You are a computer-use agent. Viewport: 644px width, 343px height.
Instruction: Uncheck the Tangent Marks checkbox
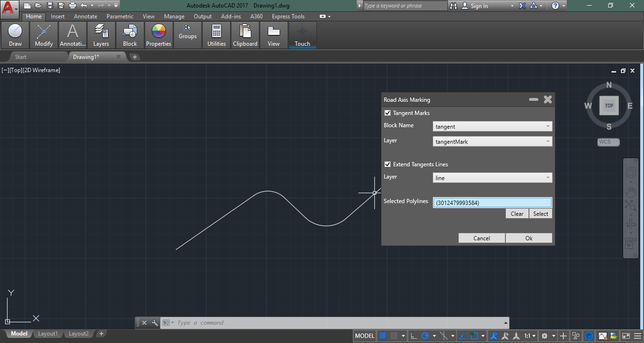[x=388, y=113]
